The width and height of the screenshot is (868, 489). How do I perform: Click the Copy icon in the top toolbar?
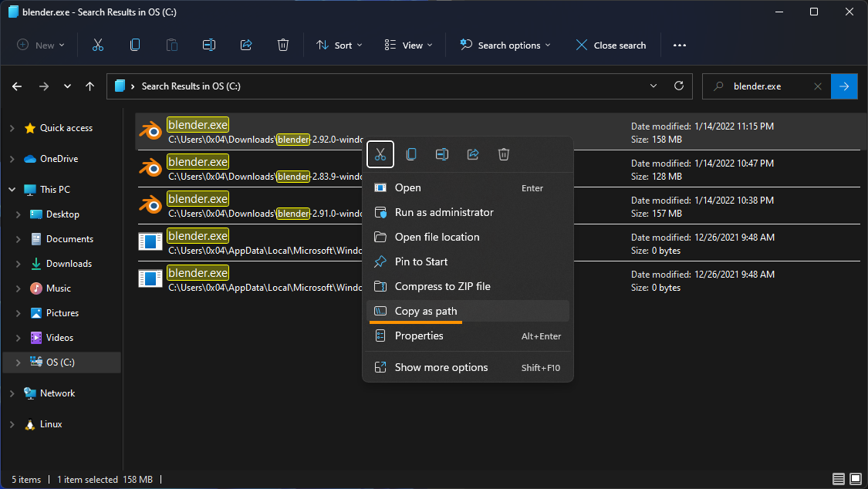[x=135, y=46]
